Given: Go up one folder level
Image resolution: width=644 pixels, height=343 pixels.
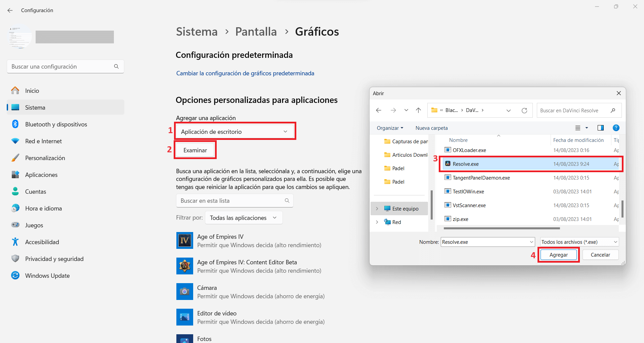Looking at the screenshot, I should pos(418,110).
